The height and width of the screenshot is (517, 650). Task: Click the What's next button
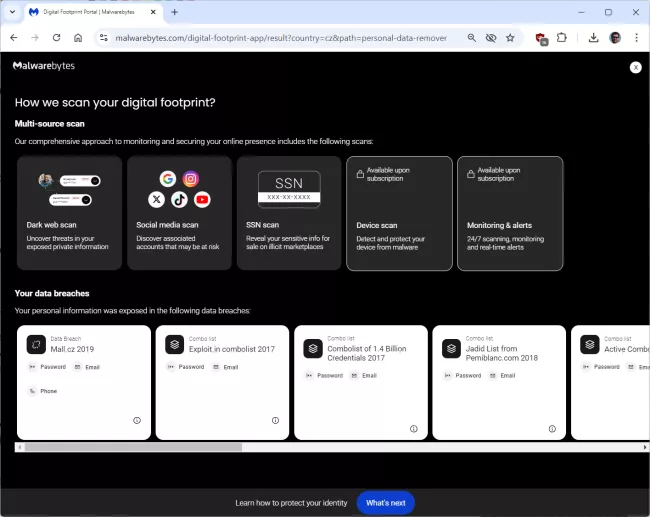coord(386,503)
